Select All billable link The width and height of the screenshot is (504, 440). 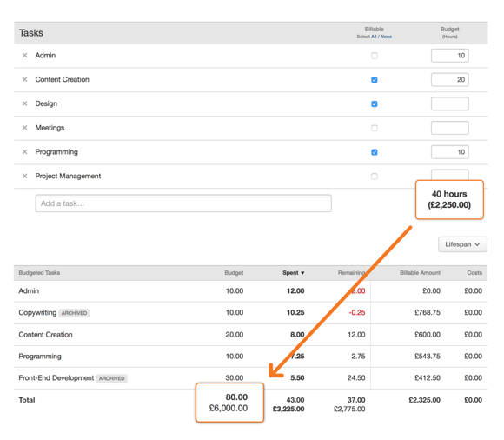pos(374,37)
